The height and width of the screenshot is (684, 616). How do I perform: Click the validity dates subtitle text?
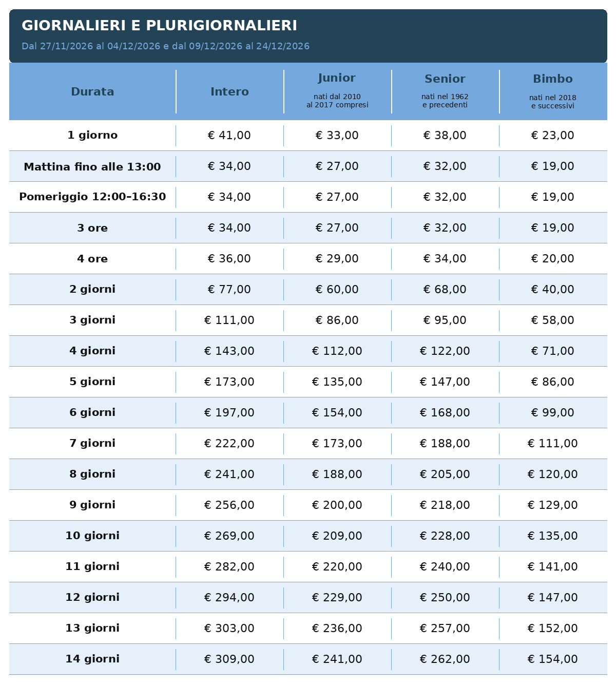[x=166, y=46]
